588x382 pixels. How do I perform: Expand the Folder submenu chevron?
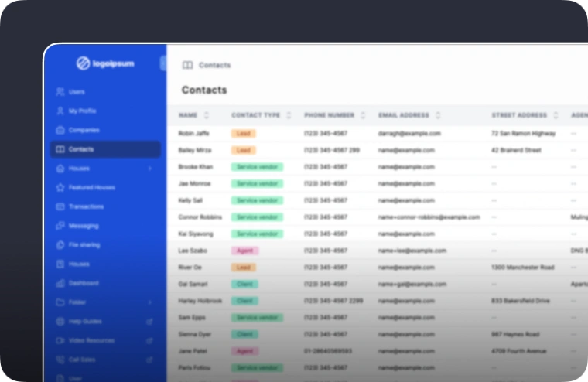(149, 302)
